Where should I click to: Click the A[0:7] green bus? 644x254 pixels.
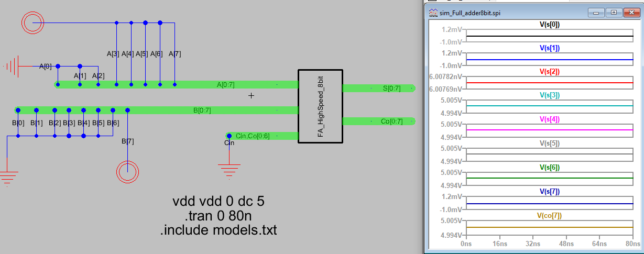coord(176,84)
